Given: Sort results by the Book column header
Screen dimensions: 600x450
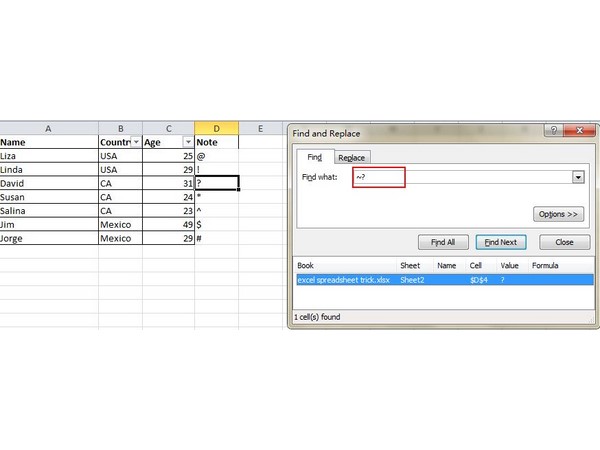Looking at the screenshot, I should 346,266.
